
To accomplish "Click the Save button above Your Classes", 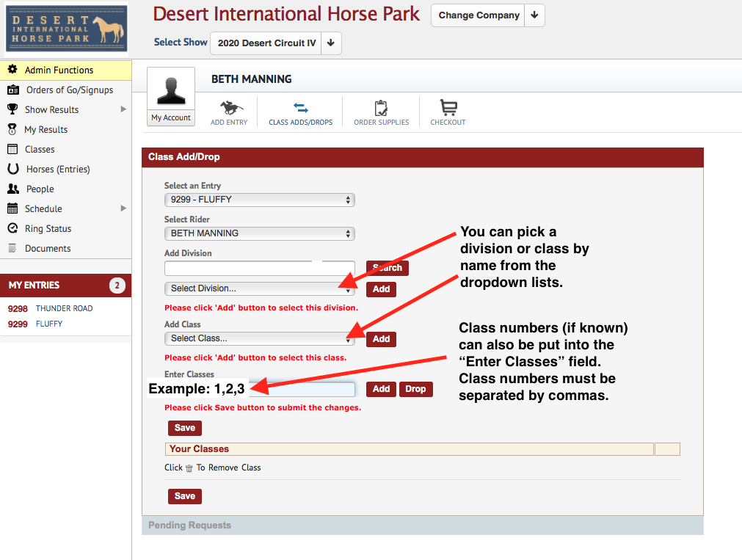I will click(184, 428).
